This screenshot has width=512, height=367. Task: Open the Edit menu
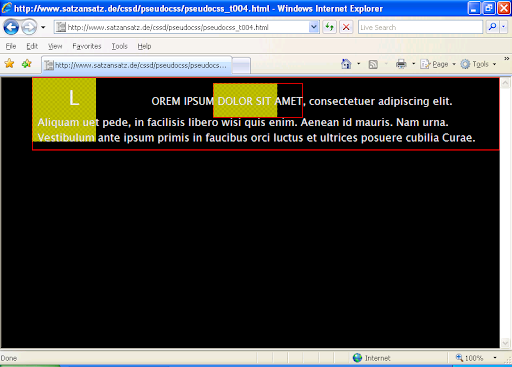32,46
